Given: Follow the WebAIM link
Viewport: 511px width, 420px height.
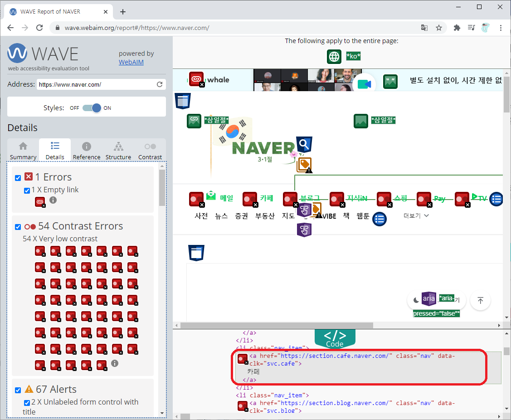Looking at the screenshot, I should [131, 62].
